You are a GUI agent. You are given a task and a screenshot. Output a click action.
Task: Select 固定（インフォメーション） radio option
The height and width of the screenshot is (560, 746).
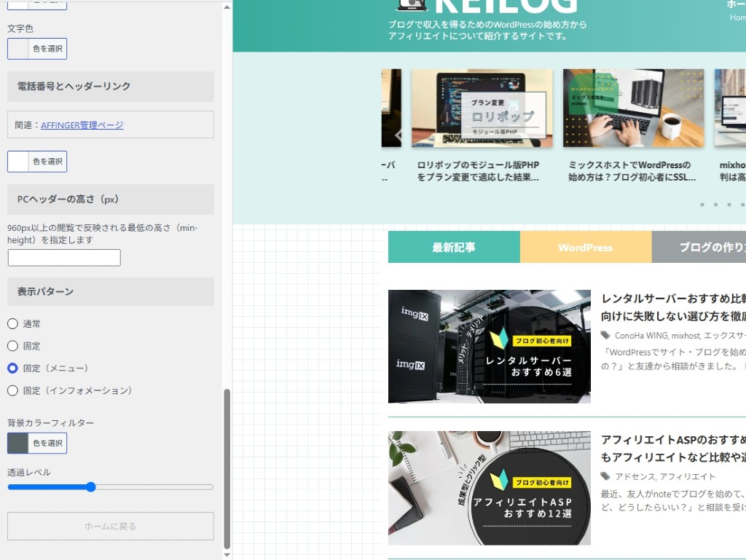[13, 391]
